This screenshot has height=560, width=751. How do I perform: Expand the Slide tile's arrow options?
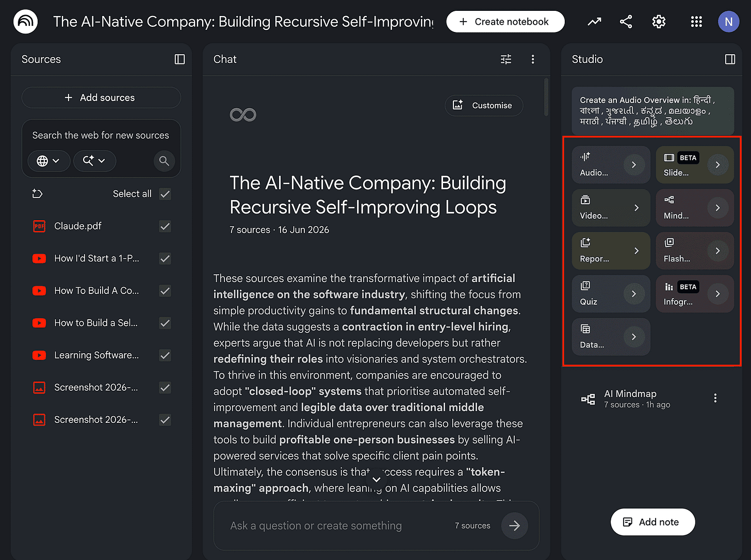click(717, 165)
